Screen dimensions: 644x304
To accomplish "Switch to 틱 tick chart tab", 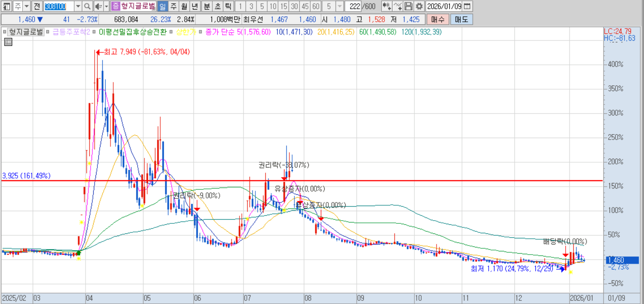I will pos(228,6).
